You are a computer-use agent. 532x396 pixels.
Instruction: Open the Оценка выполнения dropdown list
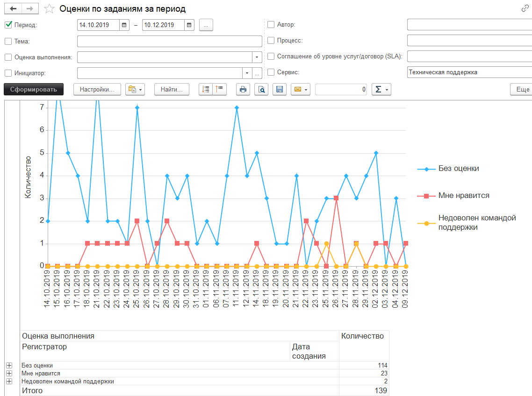(257, 57)
